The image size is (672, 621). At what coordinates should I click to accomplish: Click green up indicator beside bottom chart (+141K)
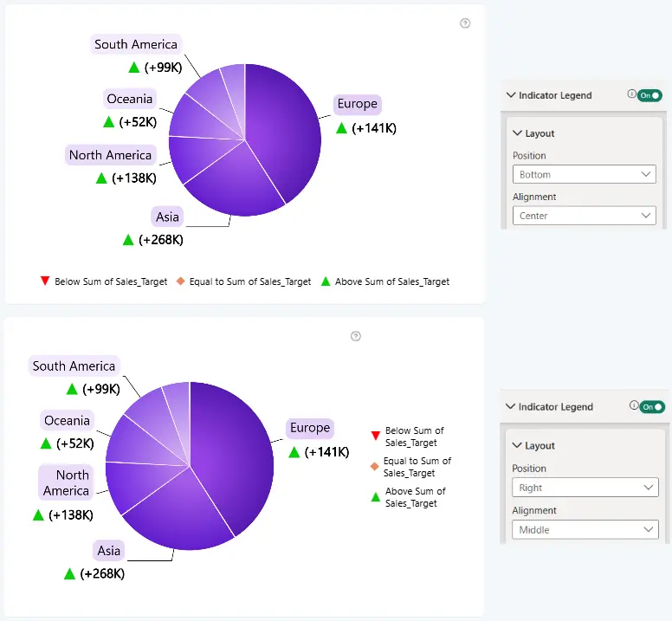tap(294, 452)
